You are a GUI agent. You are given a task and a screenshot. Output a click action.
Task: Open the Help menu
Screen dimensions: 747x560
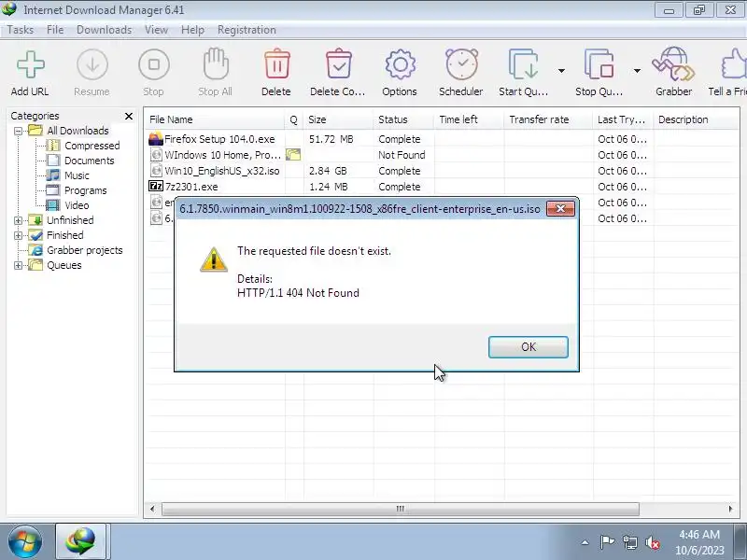coord(192,30)
